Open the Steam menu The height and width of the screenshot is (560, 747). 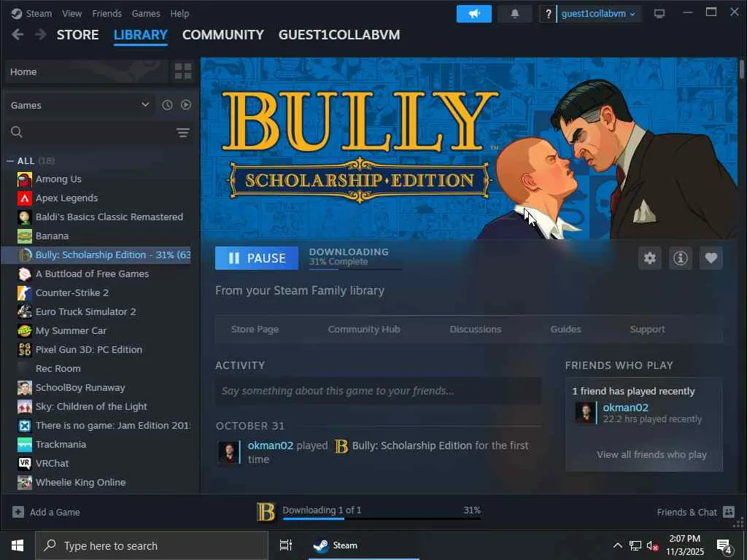click(39, 14)
